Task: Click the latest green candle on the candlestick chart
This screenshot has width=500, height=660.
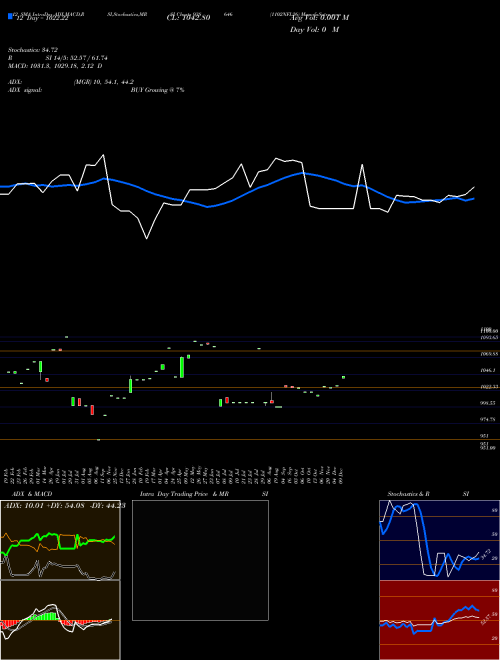Action: click(343, 377)
